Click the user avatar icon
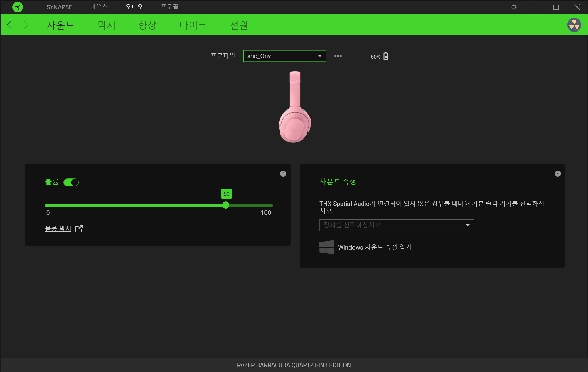Viewport: 588px width, 372px height. [574, 25]
